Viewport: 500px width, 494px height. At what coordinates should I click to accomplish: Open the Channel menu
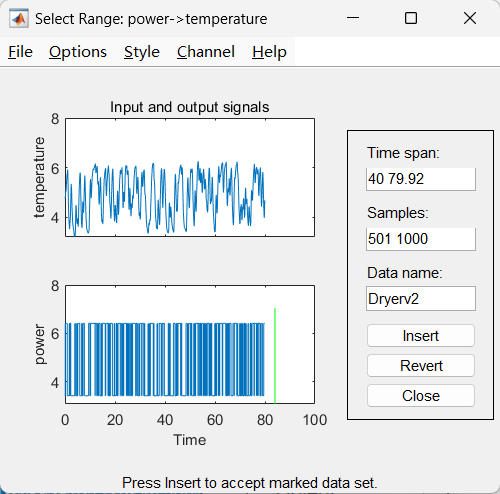coord(206,52)
